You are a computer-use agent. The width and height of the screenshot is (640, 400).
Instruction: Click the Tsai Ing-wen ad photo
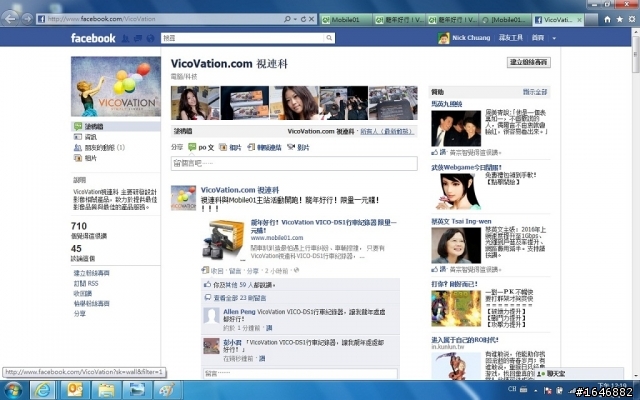456,246
